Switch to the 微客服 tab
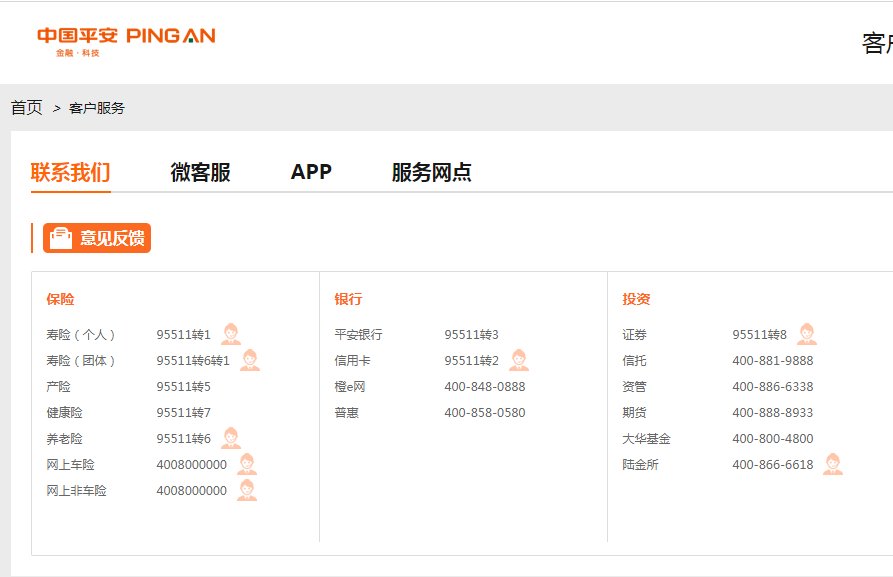 click(x=201, y=171)
